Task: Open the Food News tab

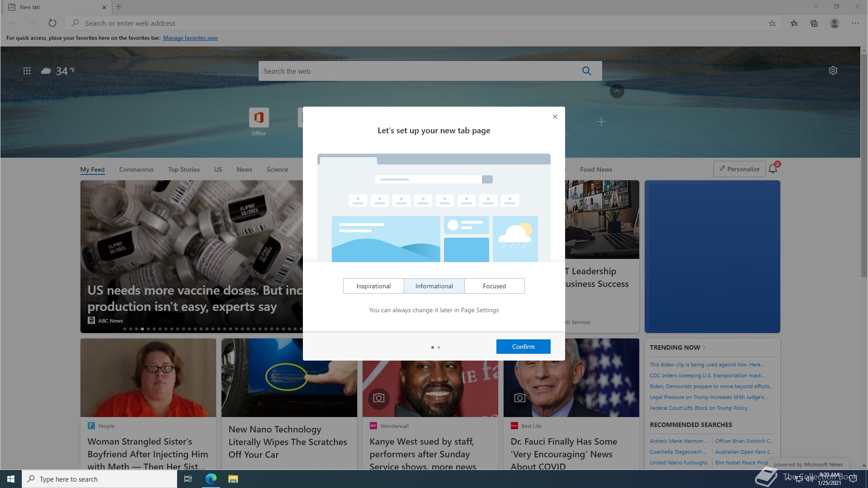Action: 596,169
